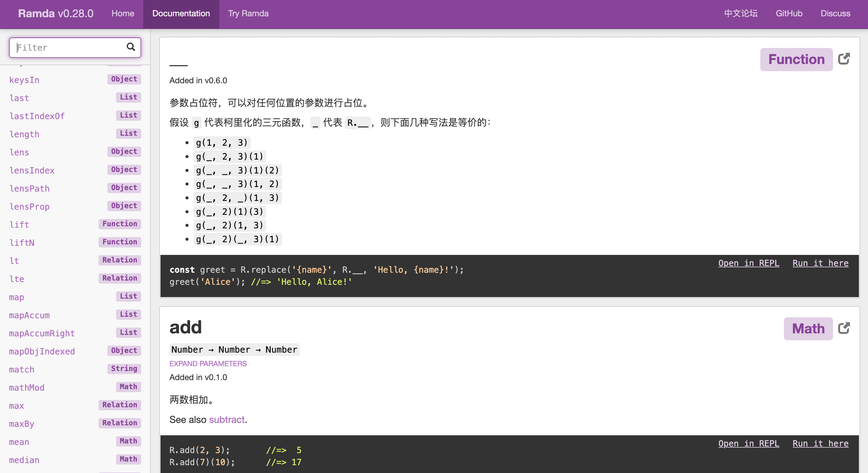The image size is (868, 473).
Task: Expand parameters for the add function
Action: pyautogui.click(x=208, y=363)
